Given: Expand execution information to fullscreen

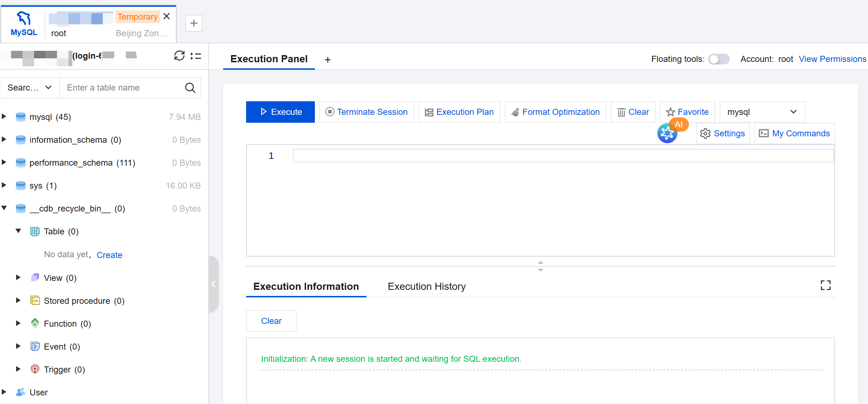Looking at the screenshot, I should 825,285.
